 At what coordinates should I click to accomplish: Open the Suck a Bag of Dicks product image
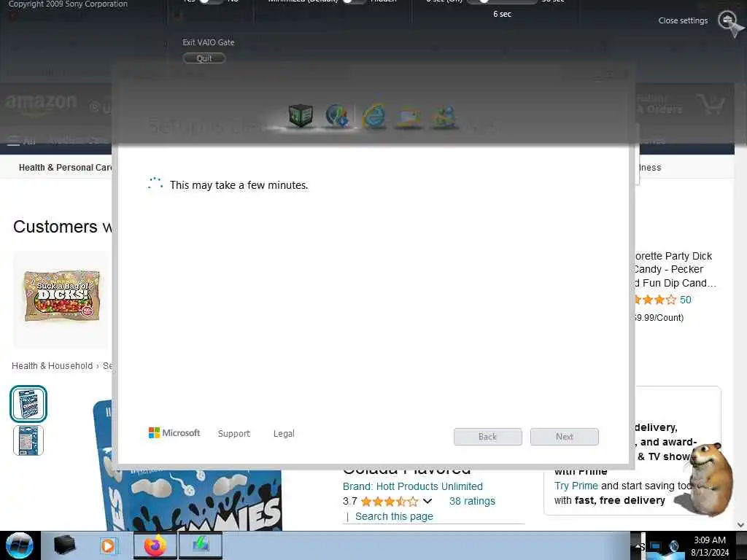[x=62, y=296]
